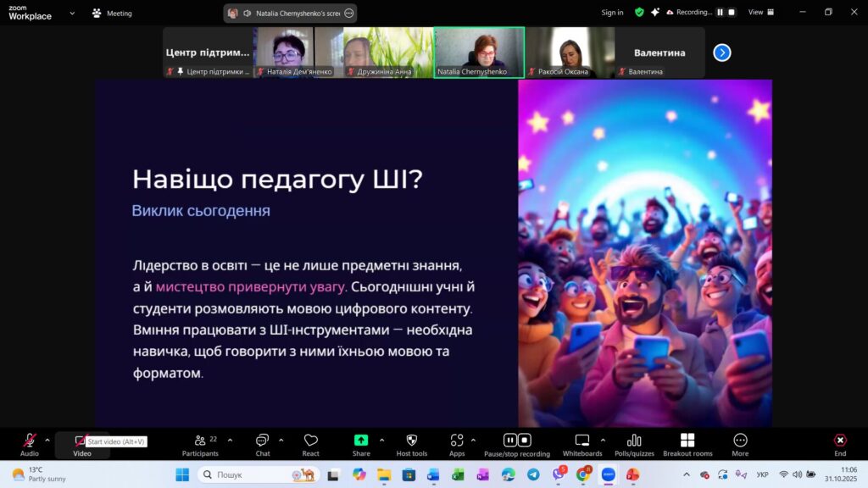Screen dimensions: 868x488
Task: Open Whiteboards
Action: [x=582, y=444]
